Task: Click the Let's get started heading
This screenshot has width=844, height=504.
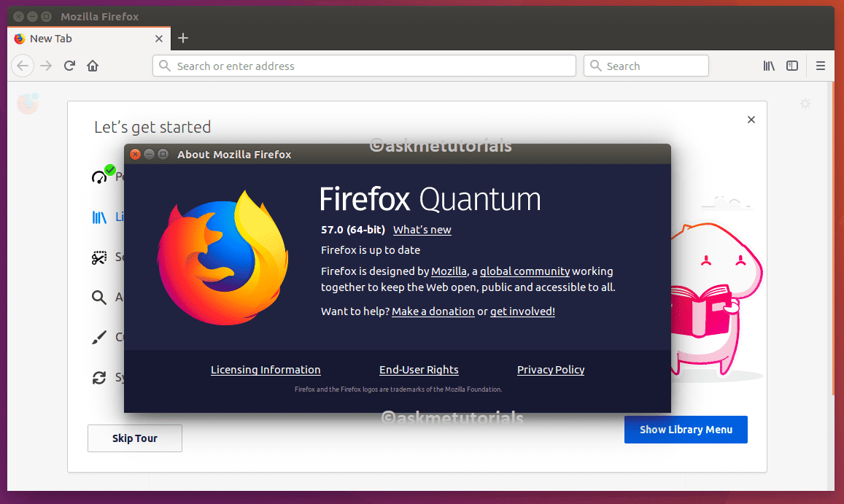Action: click(x=152, y=127)
